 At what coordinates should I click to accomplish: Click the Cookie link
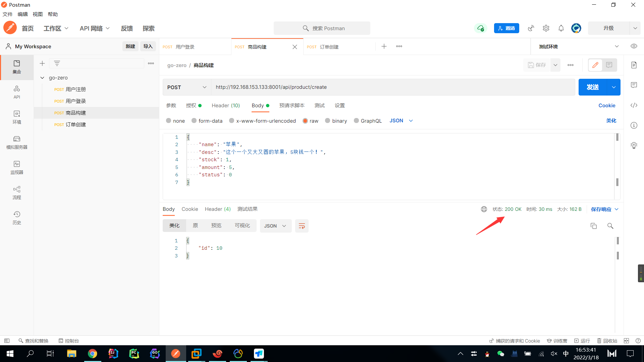(x=606, y=106)
